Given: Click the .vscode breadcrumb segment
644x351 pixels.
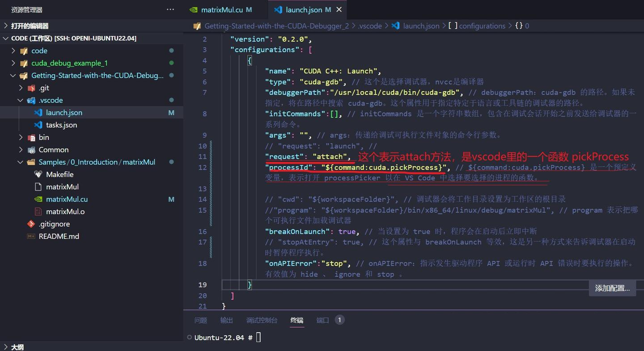Looking at the screenshot, I should [x=370, y=26].
